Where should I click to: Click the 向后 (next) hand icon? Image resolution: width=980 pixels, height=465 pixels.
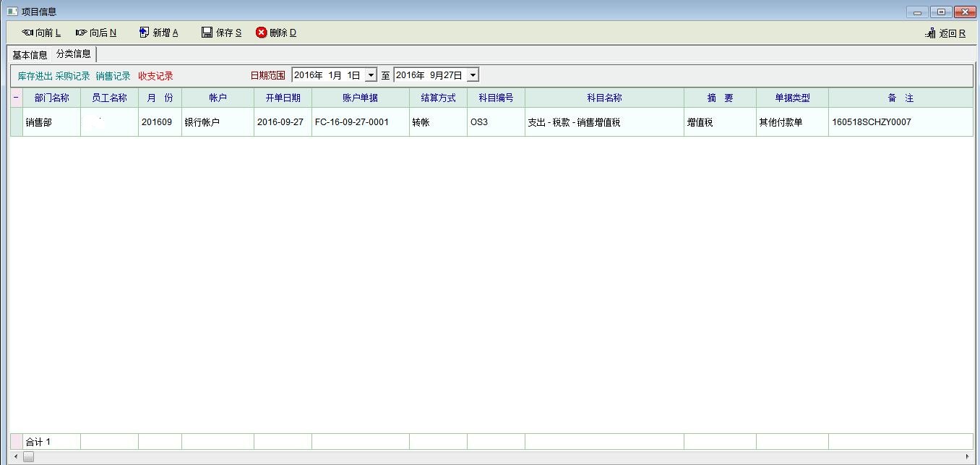[x=81, y=33]
